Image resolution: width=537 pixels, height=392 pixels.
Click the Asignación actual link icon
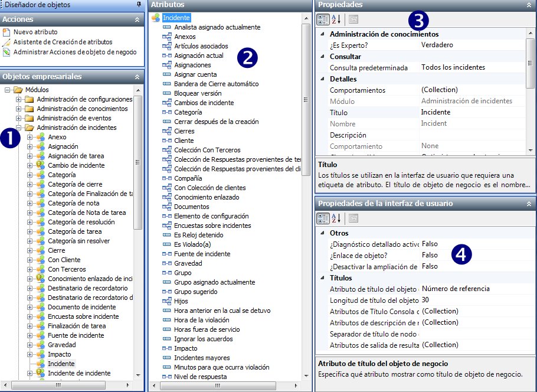point(167,55)
